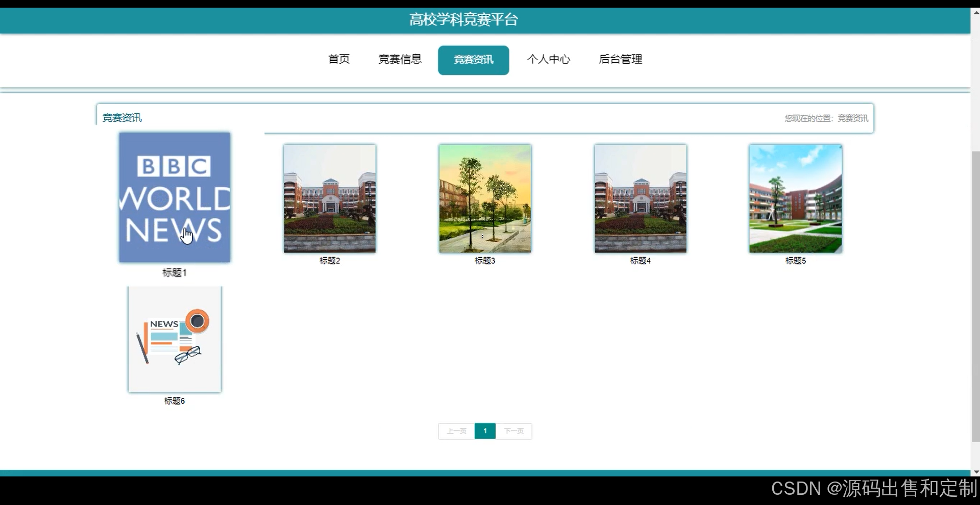The height and width of the screenshot is (505, 980).
Task: Click the 标题5 caption text
Action: click(795, 261)
